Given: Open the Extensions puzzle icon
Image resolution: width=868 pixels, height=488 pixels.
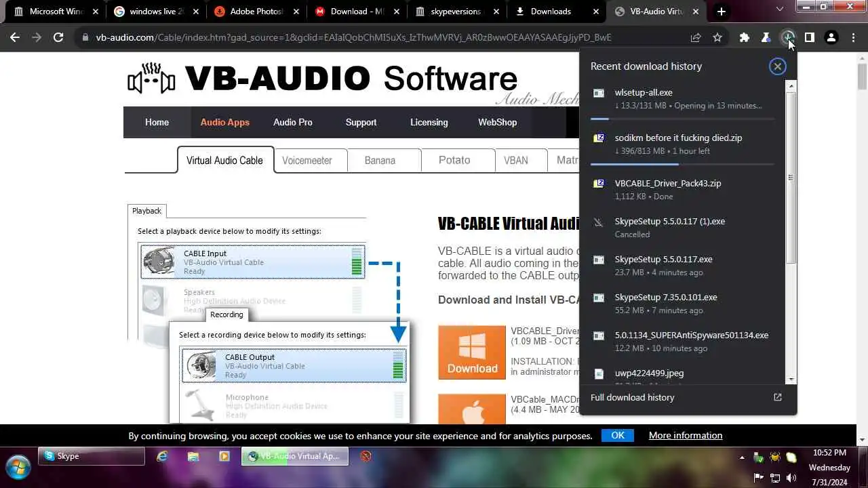Looking at the screenshot, I should [x=745, y=38].
